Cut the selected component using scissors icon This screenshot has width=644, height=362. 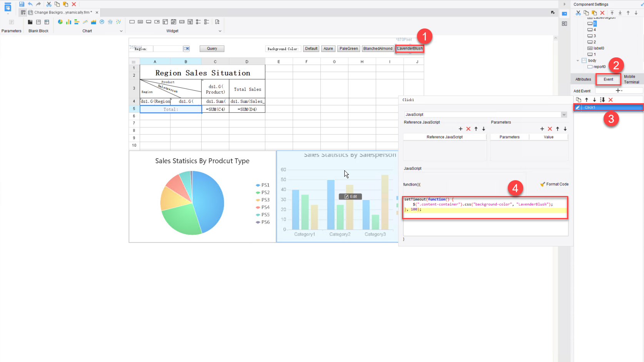(x=578, y=13)
